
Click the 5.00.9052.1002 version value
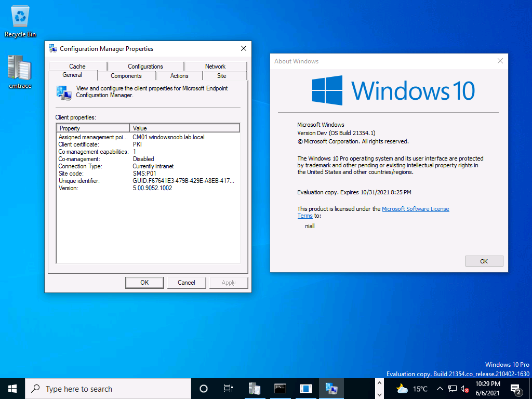tap(152, 188)
